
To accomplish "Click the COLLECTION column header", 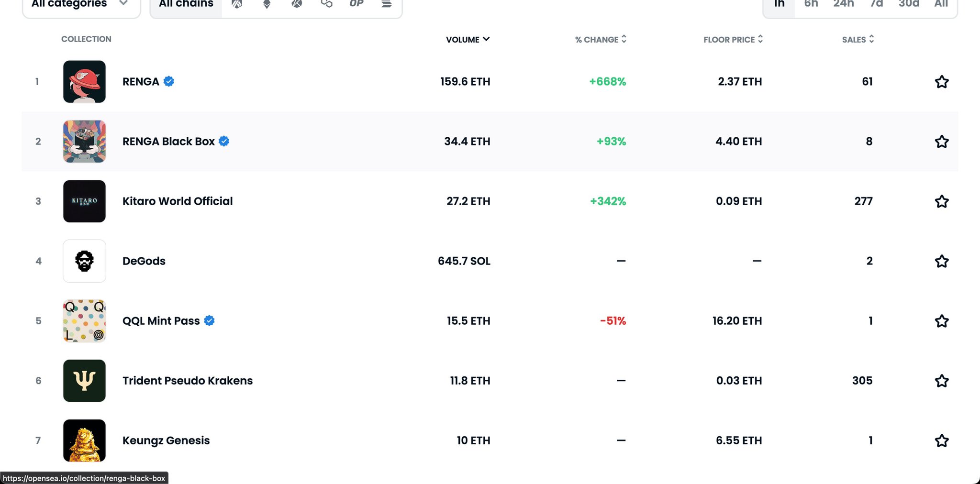I will pyautogui.click(x=86, y=39).
